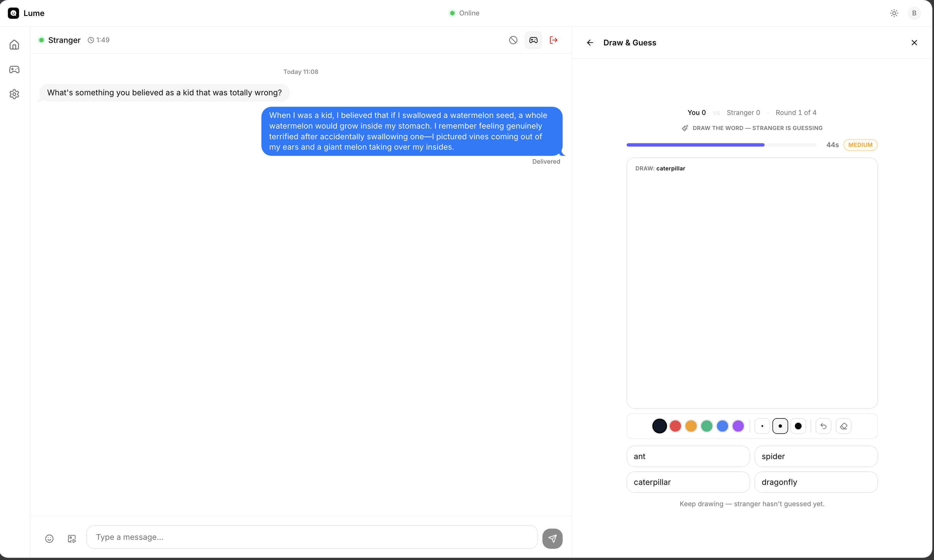Open the Home sidebar icon
934x560 pixels.
coord(14,45)
